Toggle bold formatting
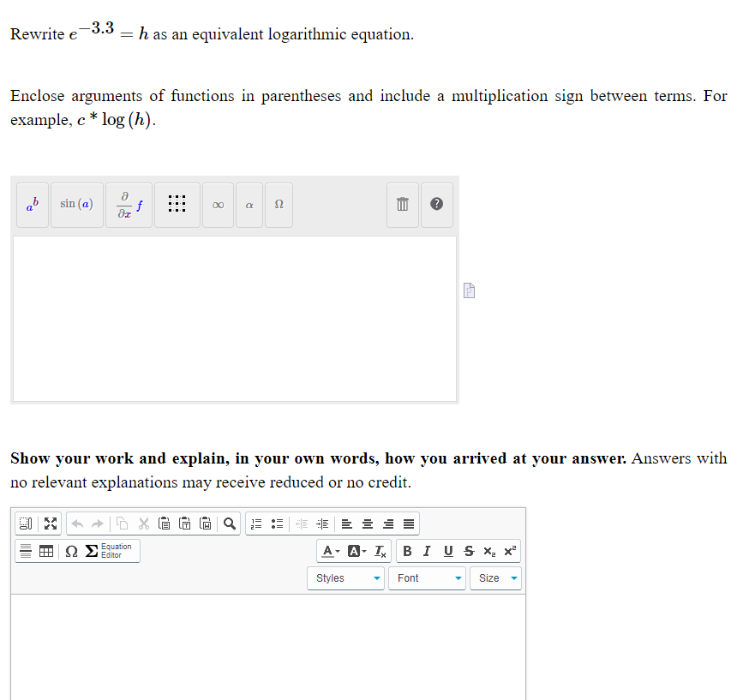 pos(407,551)
